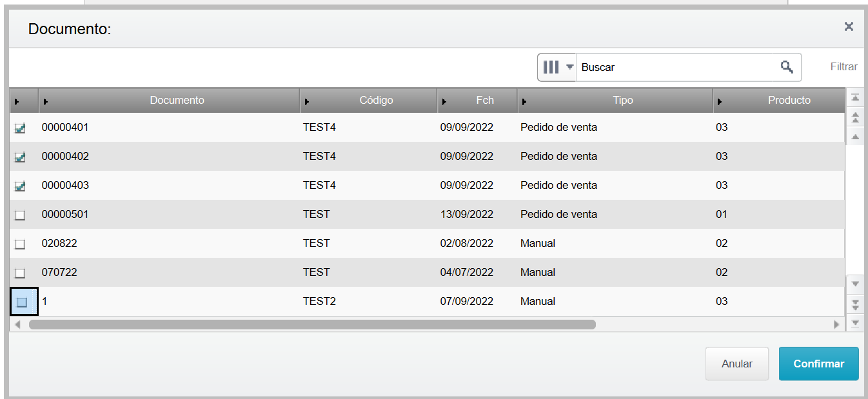
Task: Check document 070722 row
Action: click(20, 273)
